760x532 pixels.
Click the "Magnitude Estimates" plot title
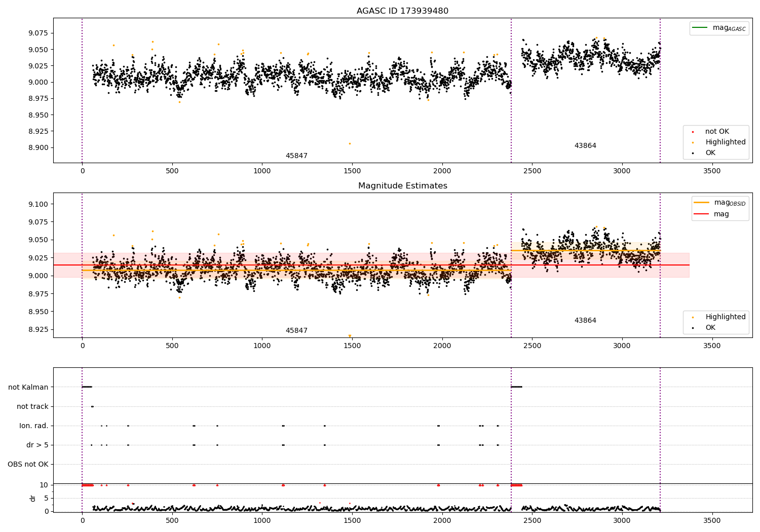[402, 186]
